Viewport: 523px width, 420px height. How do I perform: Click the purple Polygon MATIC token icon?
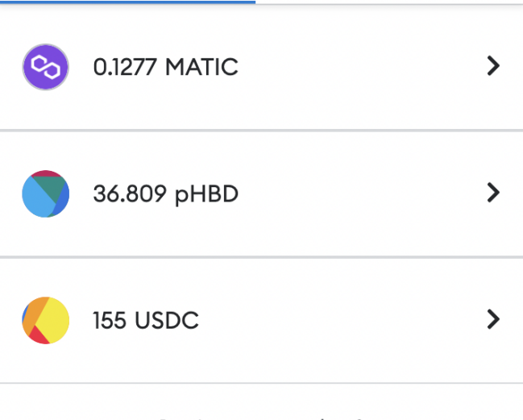(46, 67)
